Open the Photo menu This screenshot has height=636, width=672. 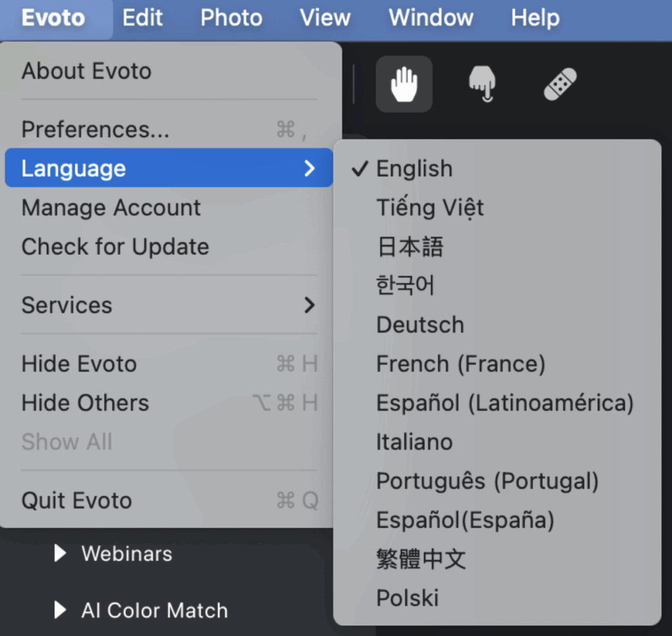click(230, 18)
